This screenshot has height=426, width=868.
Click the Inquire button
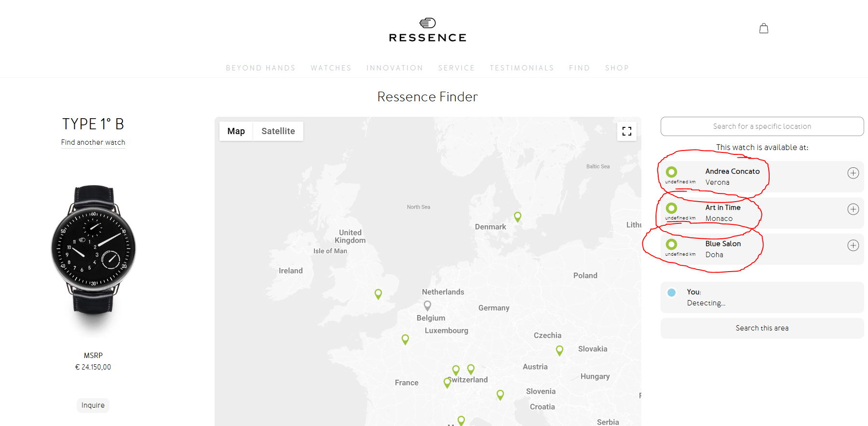(93, 405)
